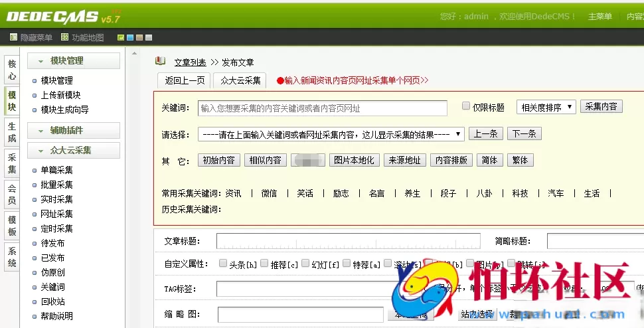The image size is (644, 328).
Task: Select the tan skin color swatch
Action: coord(139,38)
